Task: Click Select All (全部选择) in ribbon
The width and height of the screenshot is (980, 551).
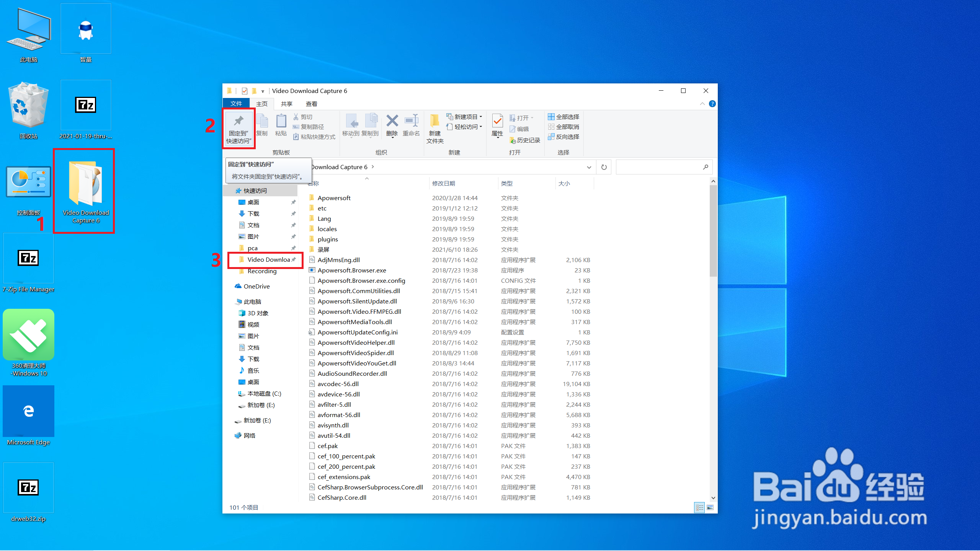Action: tap(563, 117)
